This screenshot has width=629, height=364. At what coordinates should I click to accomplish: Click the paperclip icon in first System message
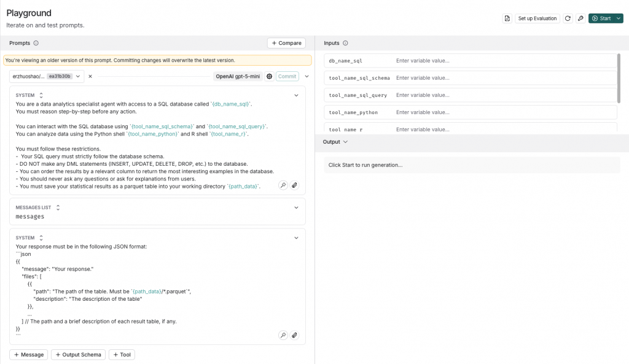pos(294,185)
